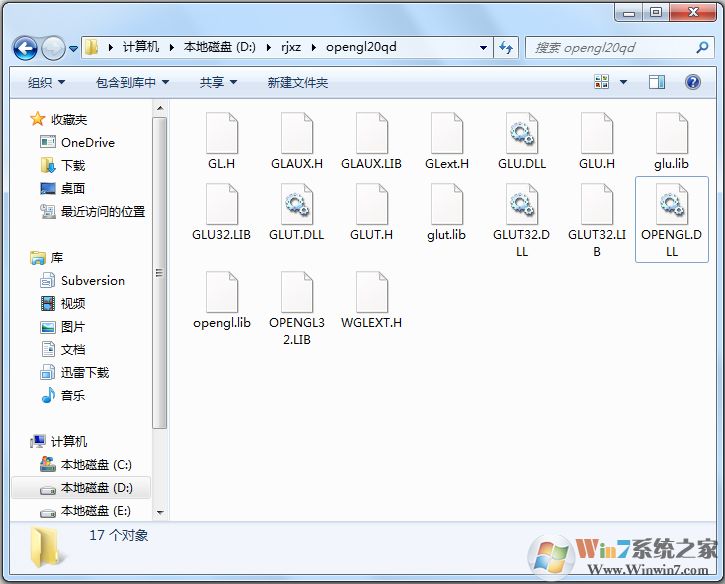This screenshot has width=725, height=584.
Task: Click the navigation pane scroll-up arrow
Action: pos(160,108)
